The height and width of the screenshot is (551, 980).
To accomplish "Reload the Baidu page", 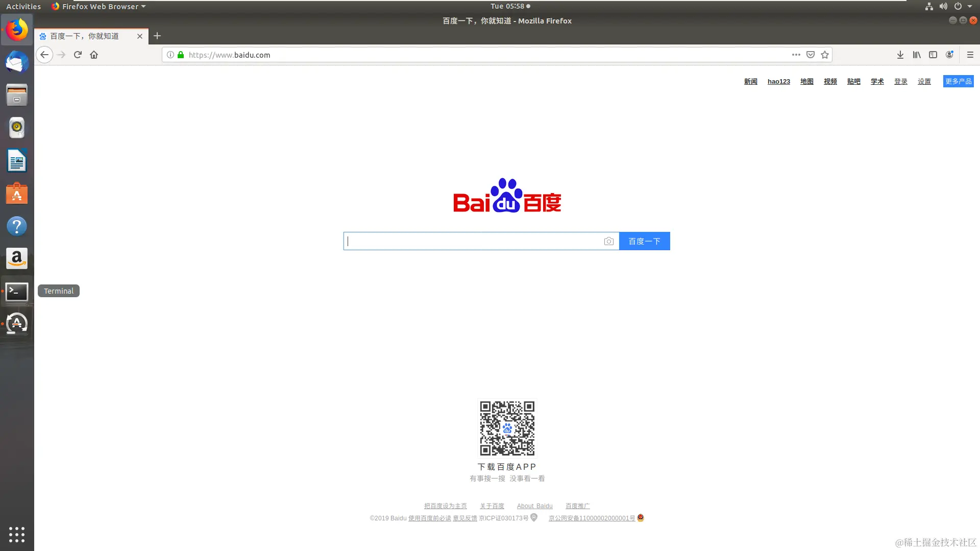I will coord(78,55).
